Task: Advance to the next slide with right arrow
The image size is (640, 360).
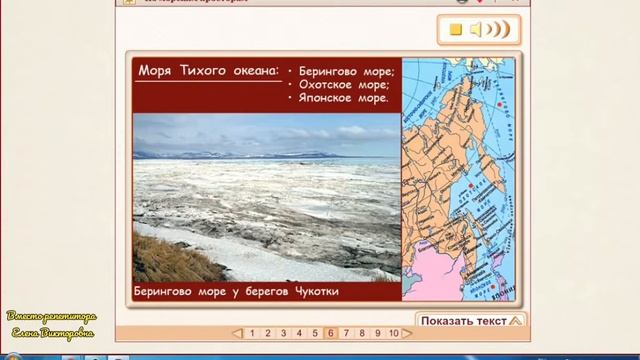Action: click(407, 333)
